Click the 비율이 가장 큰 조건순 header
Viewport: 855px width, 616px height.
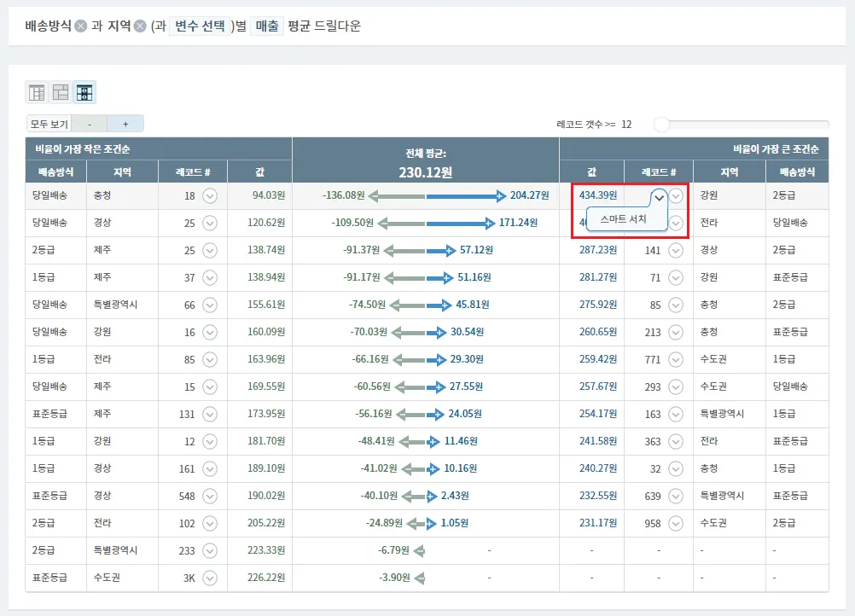pyautogui.click(x=776, y=148)
